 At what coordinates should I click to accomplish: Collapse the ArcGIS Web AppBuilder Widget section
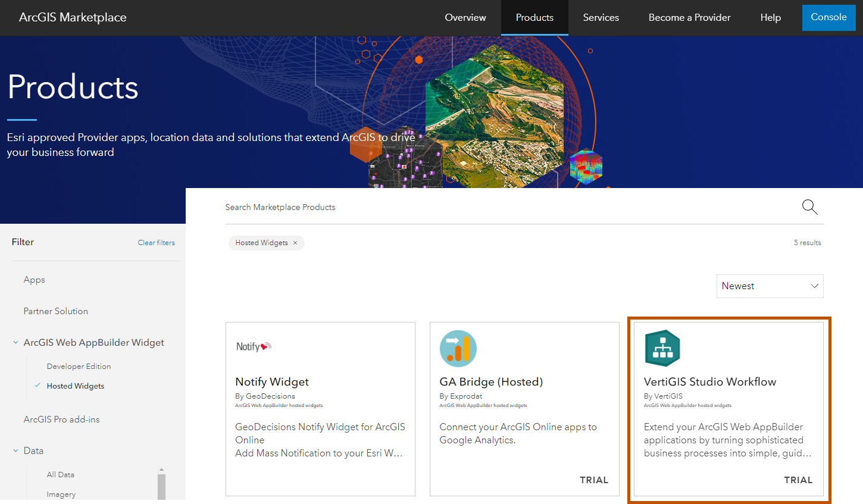point(15,342)
